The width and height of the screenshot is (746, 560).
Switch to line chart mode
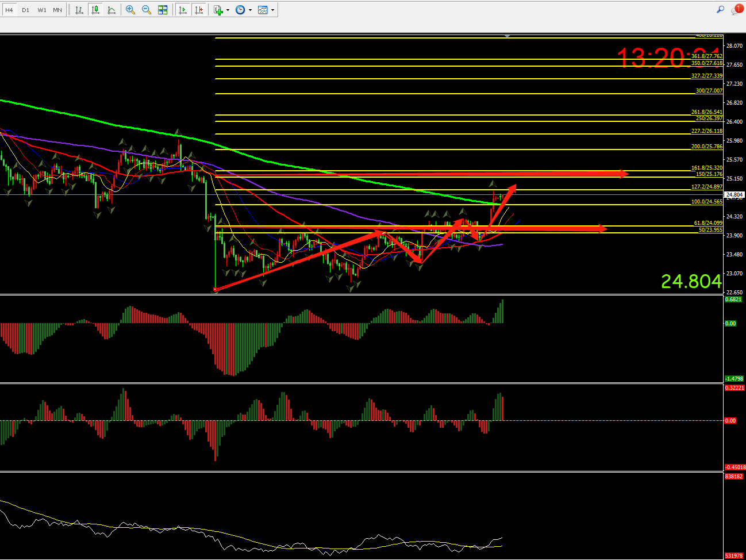coord(111,10)
